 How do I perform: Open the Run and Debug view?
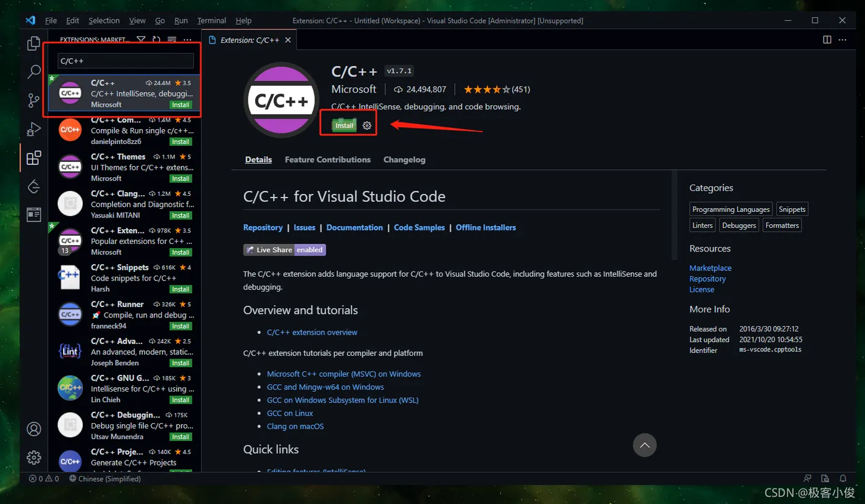tap(34, 129)
